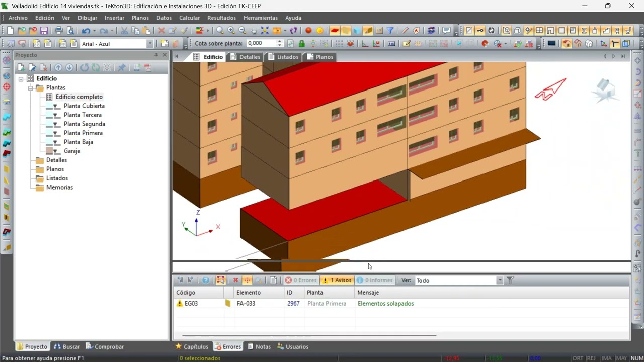
Task: Open the Ver Todo dropdown
Action: click(x=500, y=280)
